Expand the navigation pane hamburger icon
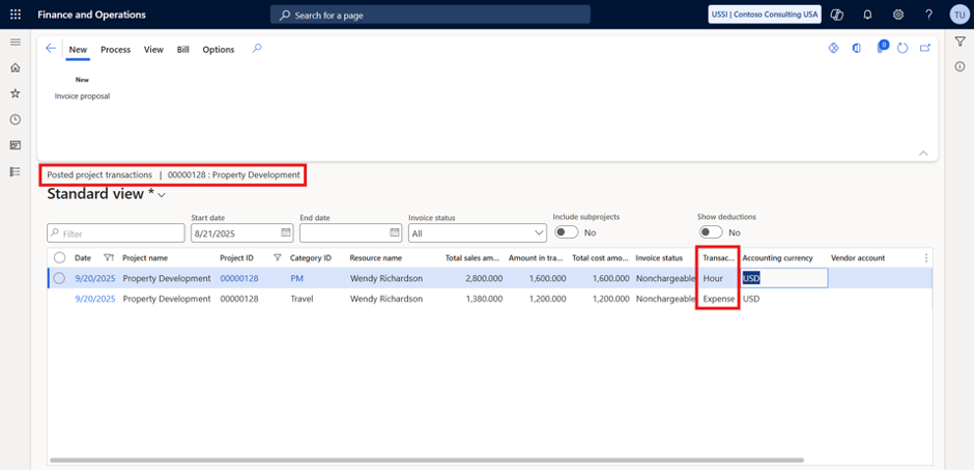977x472 pixels. pyautogui.click(x=16, y=42)
